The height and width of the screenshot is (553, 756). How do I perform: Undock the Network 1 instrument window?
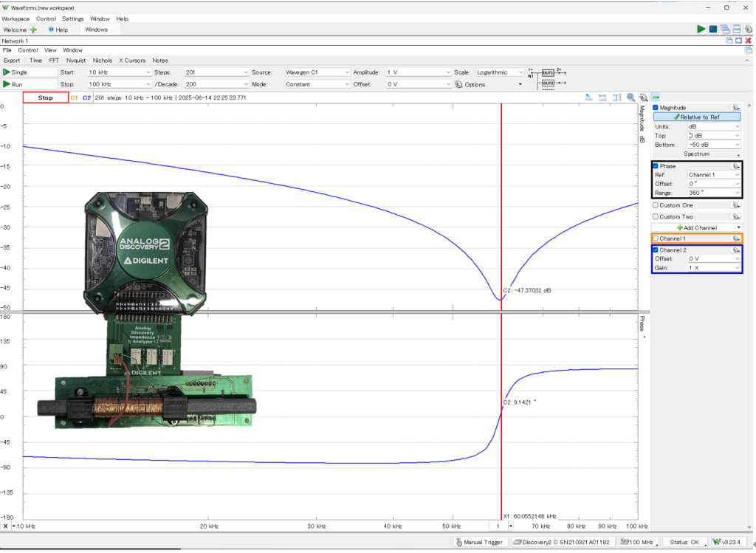[729, 41]
